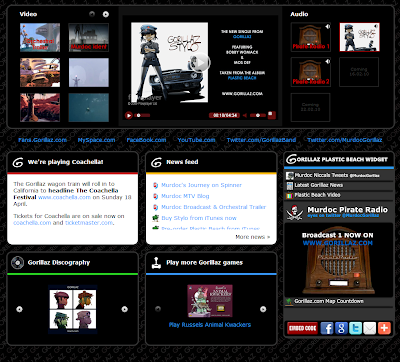Image resolution: width=400 pixels, height=362 pixels.
Task: Select the Stylo single audio thumbnail
Action: pos(359,37)
